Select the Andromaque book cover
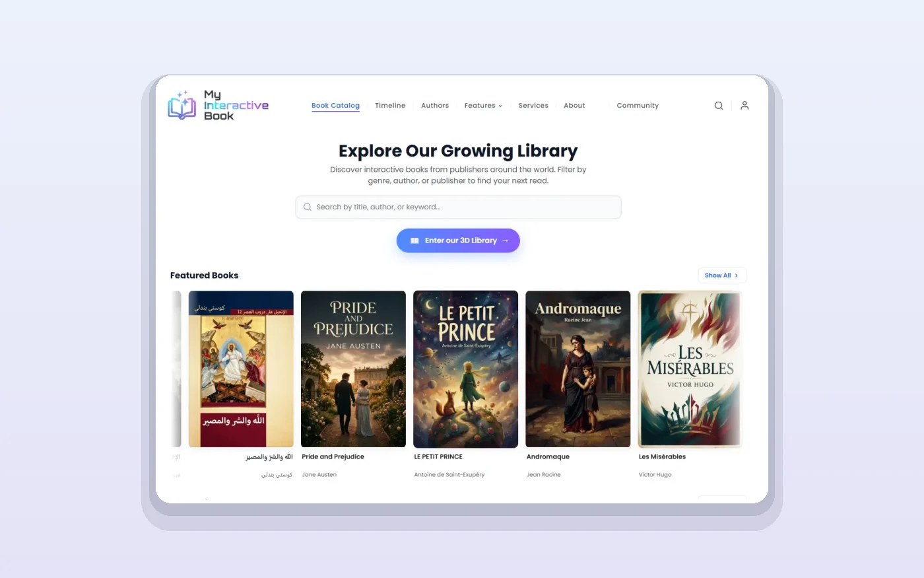Image resolution: width=924 pixels, height=578 pixels. pos(577,369)
